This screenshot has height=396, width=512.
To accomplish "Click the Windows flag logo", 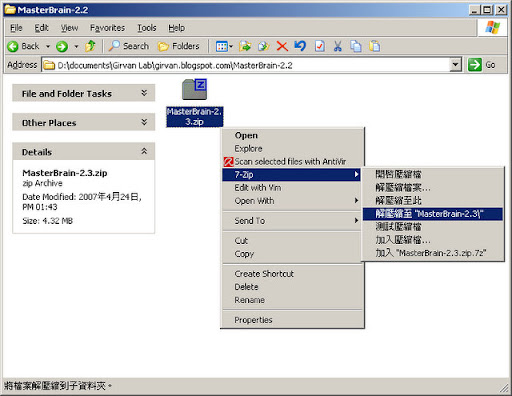I will click(x=493, y=27).
